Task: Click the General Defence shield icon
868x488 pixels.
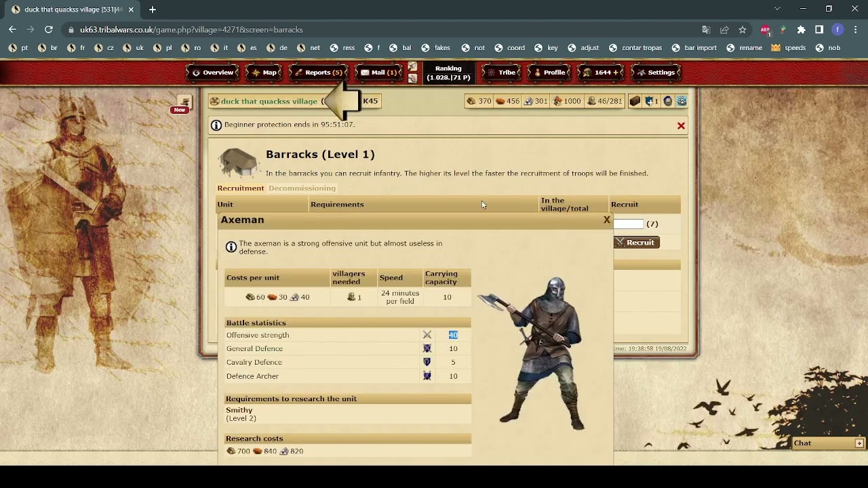Action: [x=427, y=348]
